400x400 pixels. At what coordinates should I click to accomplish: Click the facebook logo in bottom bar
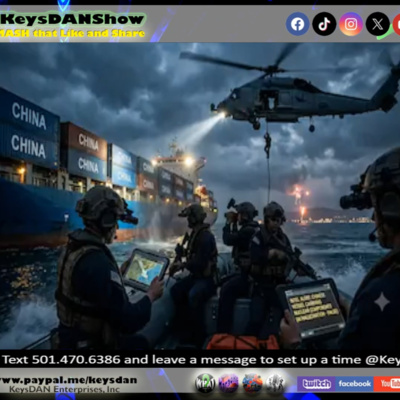(354, 384)
